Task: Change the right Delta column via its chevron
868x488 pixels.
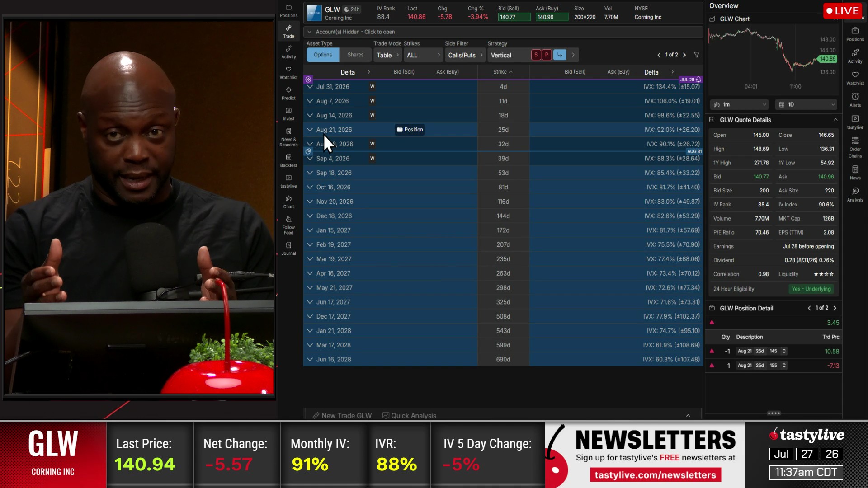Action: tap(672, 72)
